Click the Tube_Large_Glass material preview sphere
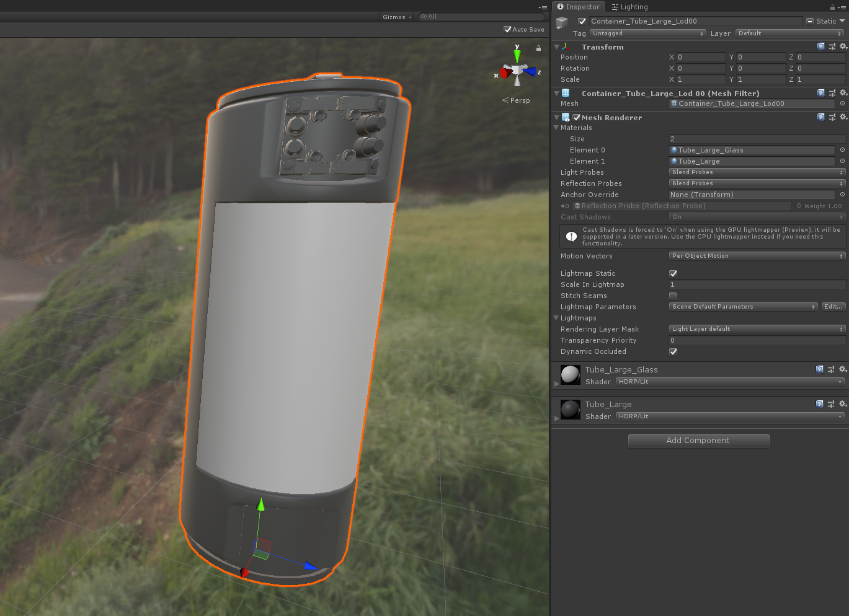The width and height of the screenshot is (849, 616). [x=570, y=374]
